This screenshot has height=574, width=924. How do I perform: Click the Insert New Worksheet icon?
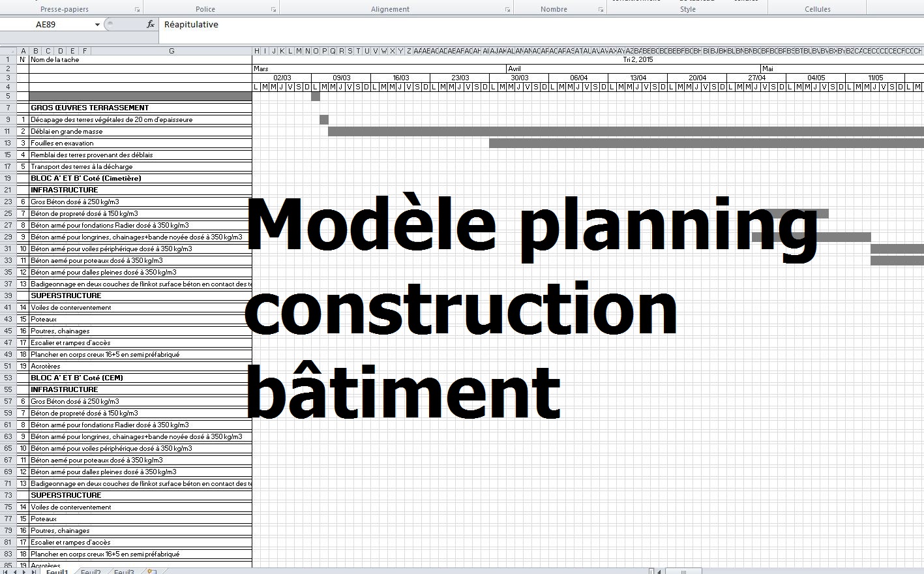point(151,571)
